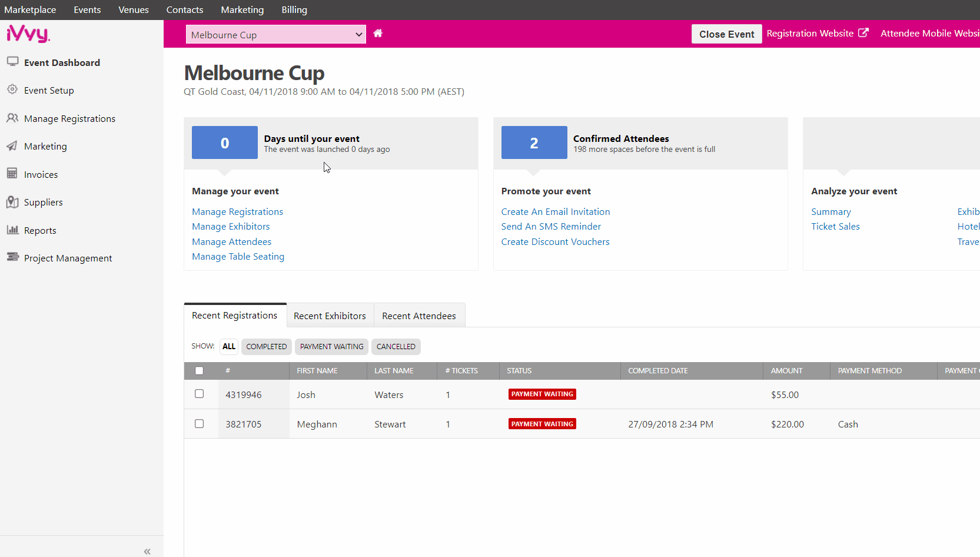
Task: Open the Contacts top menu
Action: click(x=185, y=10)
